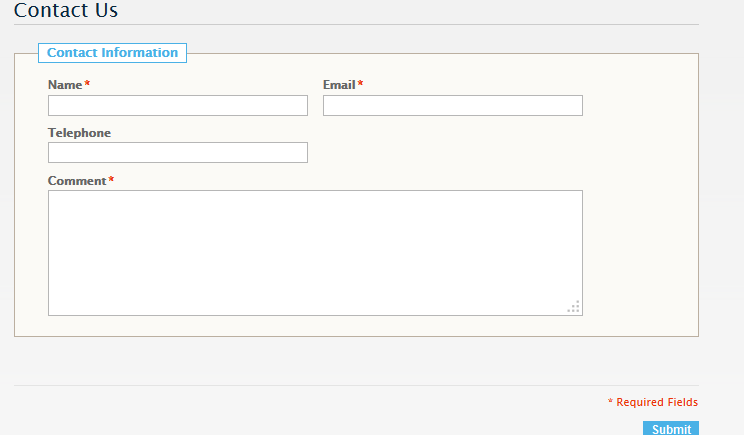Click the Comment field label
744x435 pixels.
77,181
